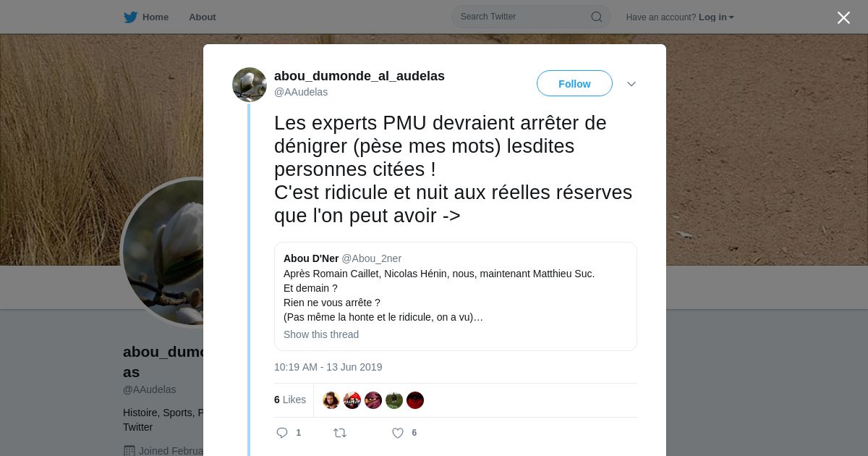Open the 6 Likes list
The width and height of the screenshot is (868, 456).
[290, 400]
